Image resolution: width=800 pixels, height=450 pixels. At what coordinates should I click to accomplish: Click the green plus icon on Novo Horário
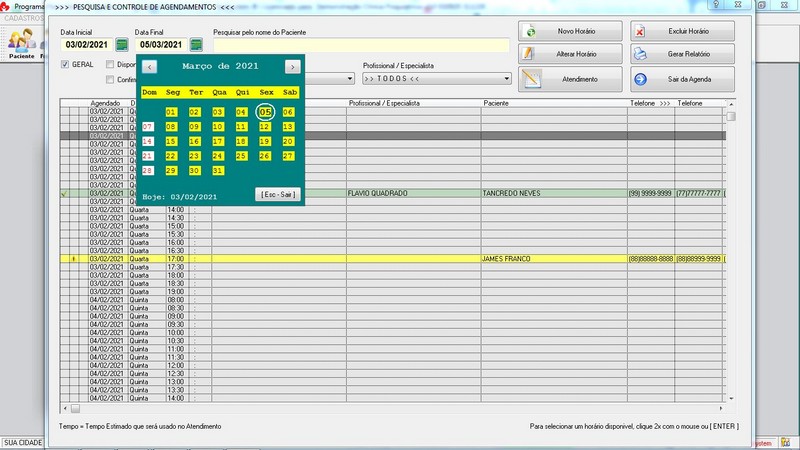click(531, 32)
